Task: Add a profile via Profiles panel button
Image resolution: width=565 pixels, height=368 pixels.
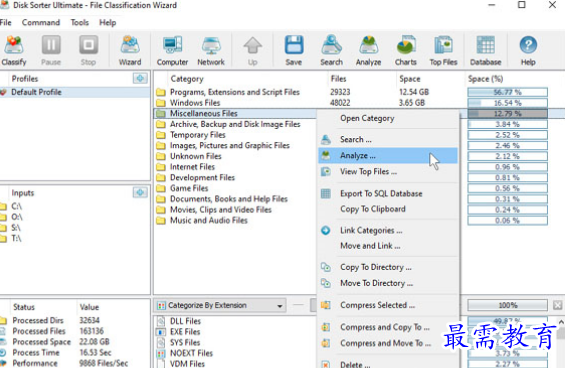Action: coord(140,78)
